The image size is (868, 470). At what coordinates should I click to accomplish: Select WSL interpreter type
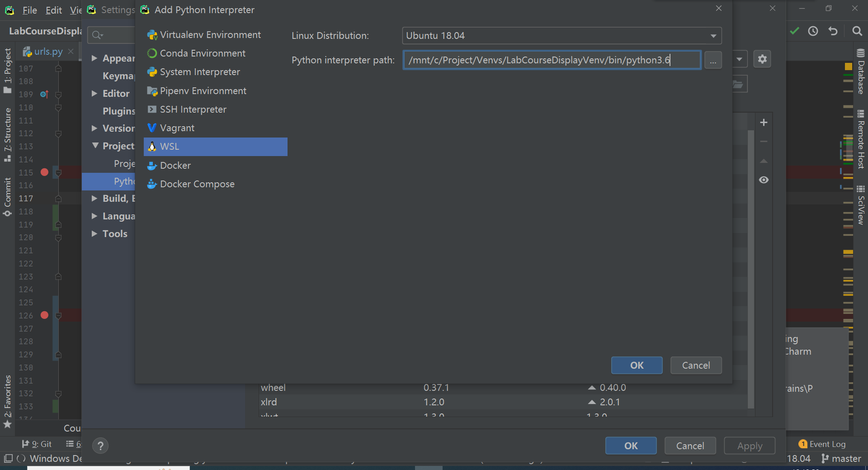point(215,147)
